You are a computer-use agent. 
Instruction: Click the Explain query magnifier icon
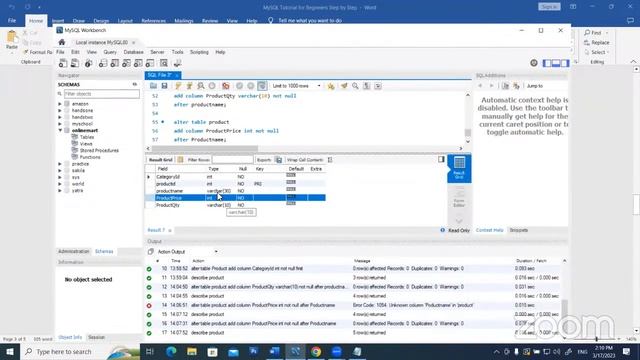(x=201, y=86)
